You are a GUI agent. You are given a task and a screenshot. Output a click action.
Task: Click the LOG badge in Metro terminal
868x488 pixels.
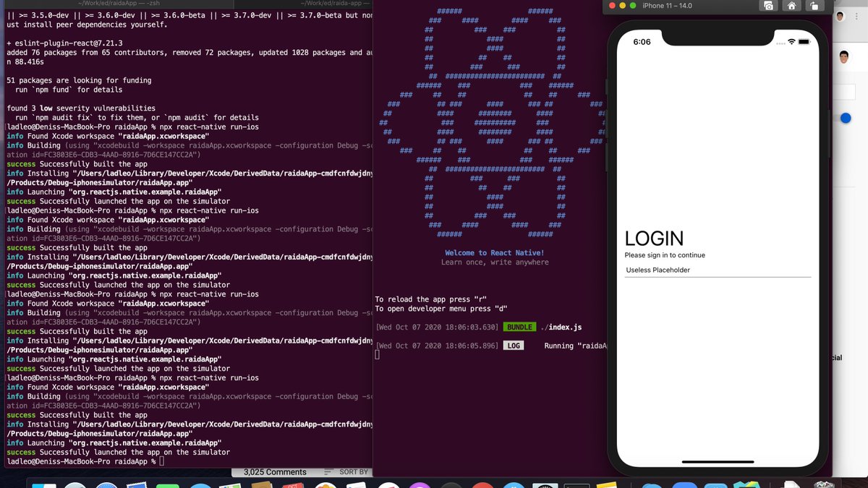tap(513, 346)
